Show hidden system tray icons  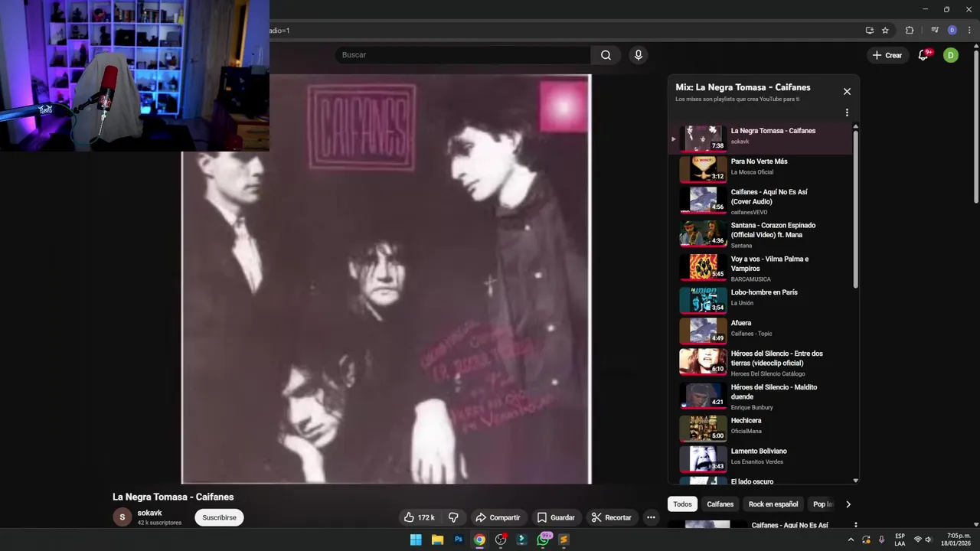(851, 540)
